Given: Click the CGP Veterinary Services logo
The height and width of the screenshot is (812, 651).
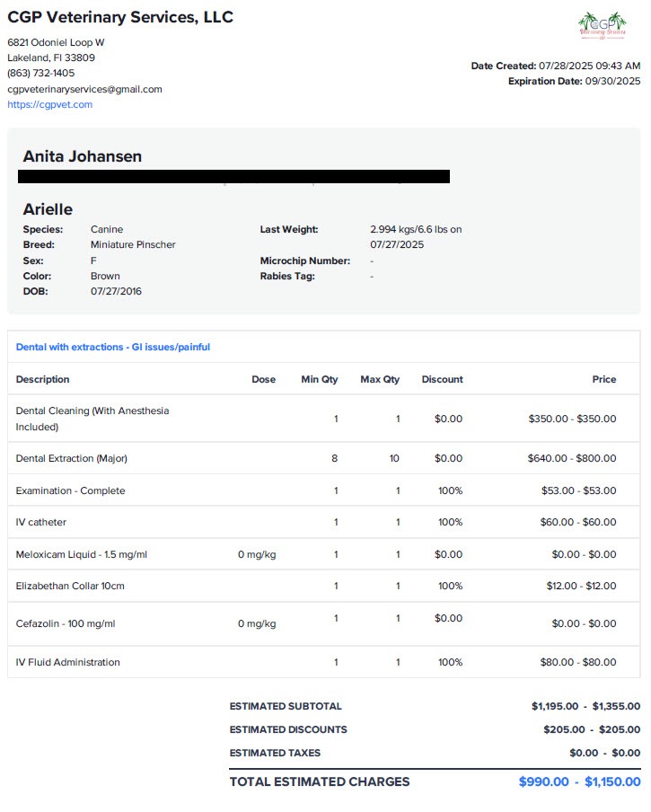Looking at the screenshot, I should pyautogui.click(x=602, y=25).
